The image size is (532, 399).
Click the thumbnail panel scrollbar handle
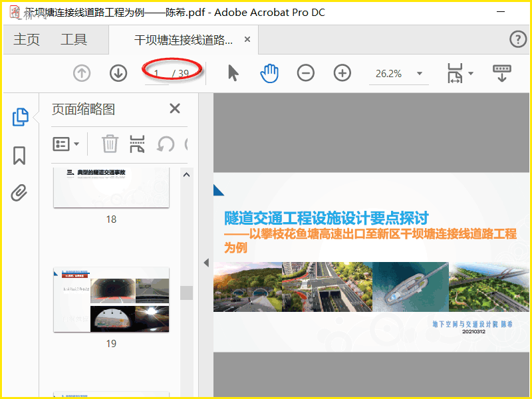[x=186, y=293]
